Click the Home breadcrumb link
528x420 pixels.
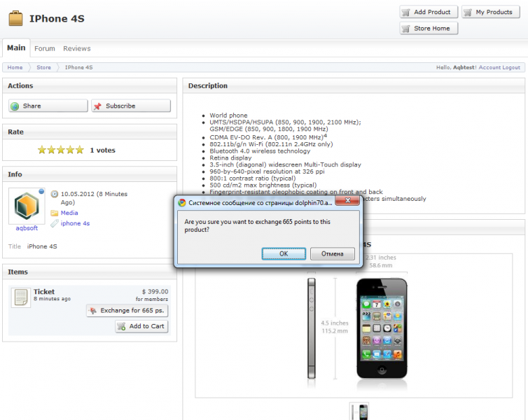coord(15,67)
